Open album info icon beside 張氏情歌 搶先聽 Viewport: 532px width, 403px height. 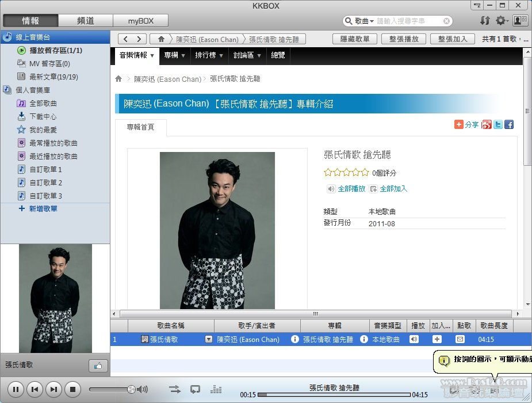pyautogui.click(x=363, y=339)
